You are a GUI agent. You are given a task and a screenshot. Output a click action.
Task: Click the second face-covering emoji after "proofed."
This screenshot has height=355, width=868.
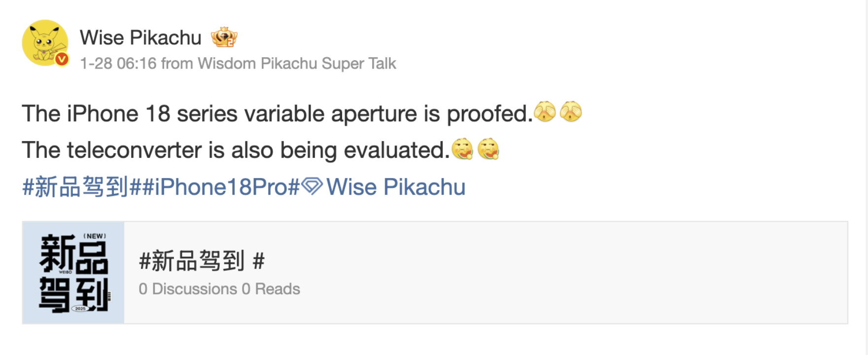(x=571, y=112)
